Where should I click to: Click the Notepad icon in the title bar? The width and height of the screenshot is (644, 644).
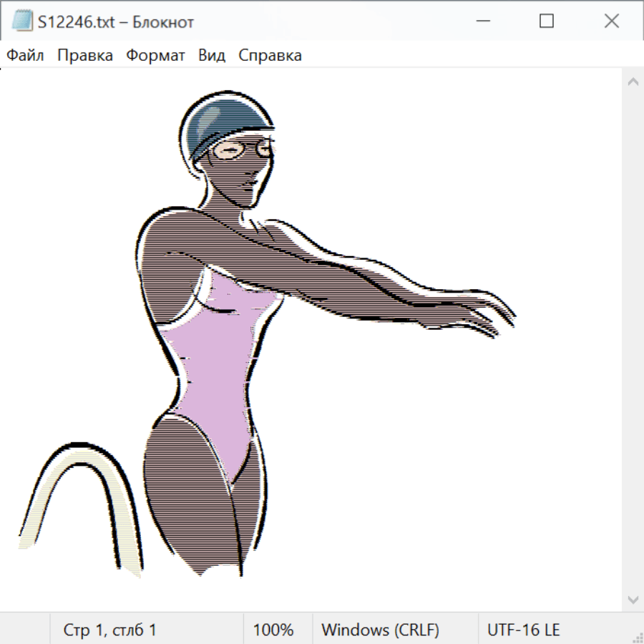[x=22, y=21]
